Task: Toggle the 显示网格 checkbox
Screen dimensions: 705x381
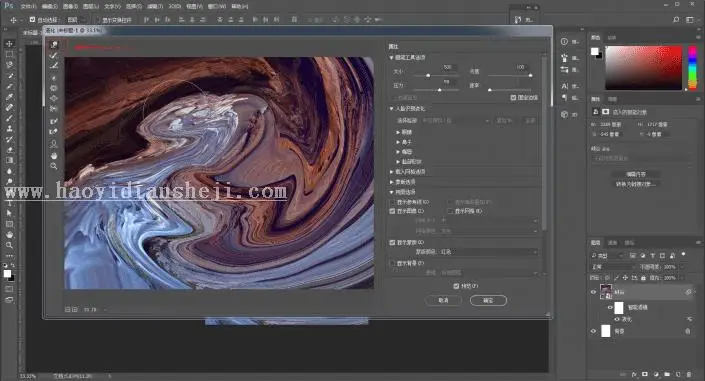Action: 450,211
